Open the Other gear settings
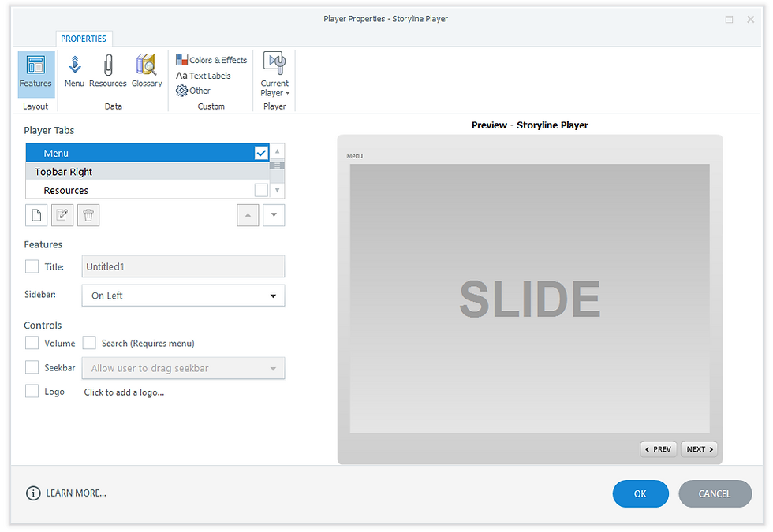 click(193, 91)
